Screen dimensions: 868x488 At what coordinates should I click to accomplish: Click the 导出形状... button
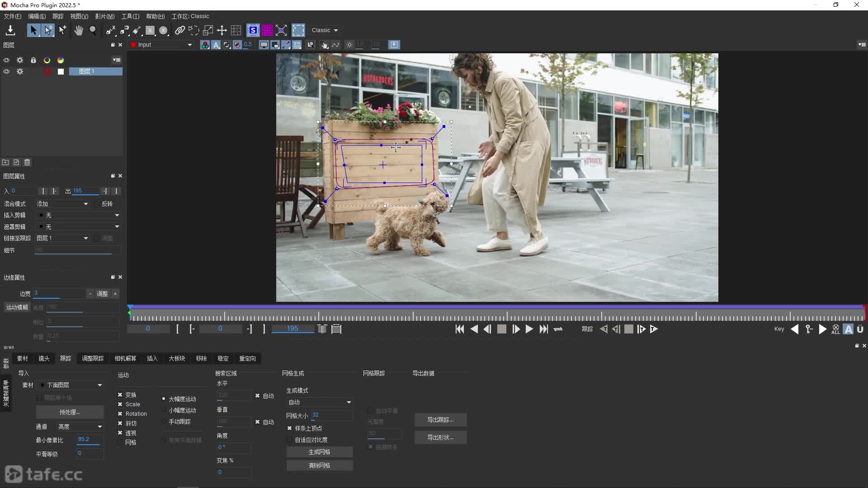coord(440,437)
